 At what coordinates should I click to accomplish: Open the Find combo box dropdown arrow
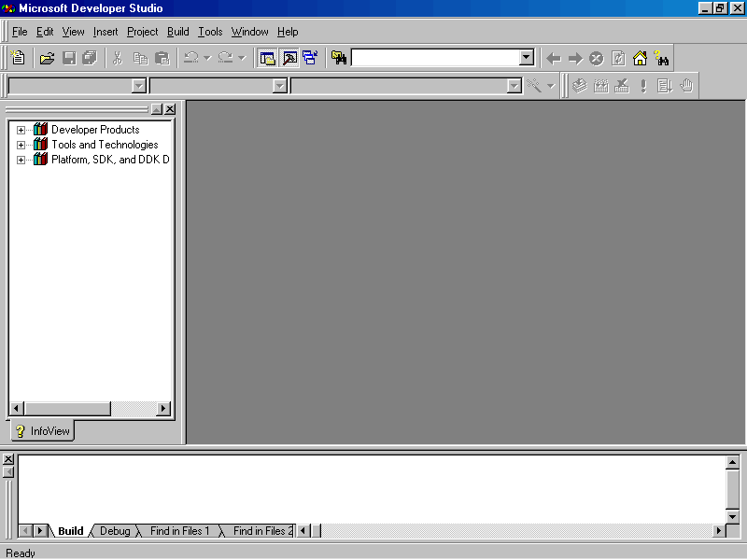[x=526, y=58]
